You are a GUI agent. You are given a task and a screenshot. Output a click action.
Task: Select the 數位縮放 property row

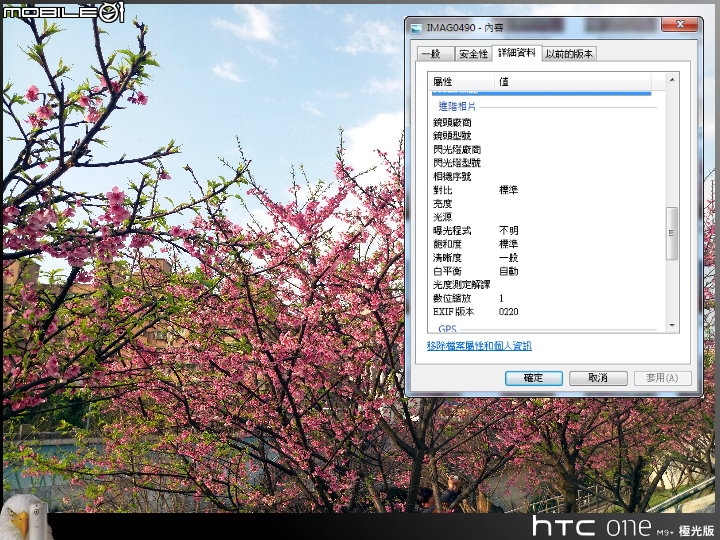pos(544,298)
